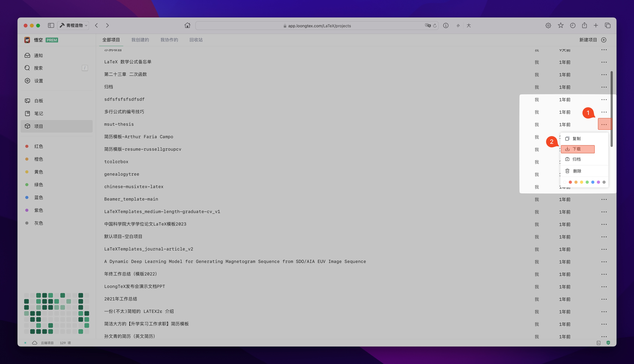
Task: Switch to 我协作的 tab
Action: click(x=169, y=40)
